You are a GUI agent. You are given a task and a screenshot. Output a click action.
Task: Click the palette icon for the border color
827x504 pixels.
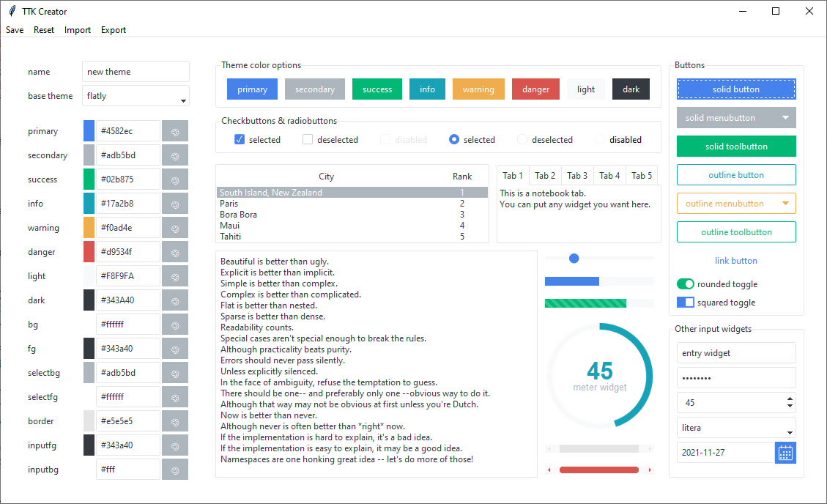coord(175,421)
